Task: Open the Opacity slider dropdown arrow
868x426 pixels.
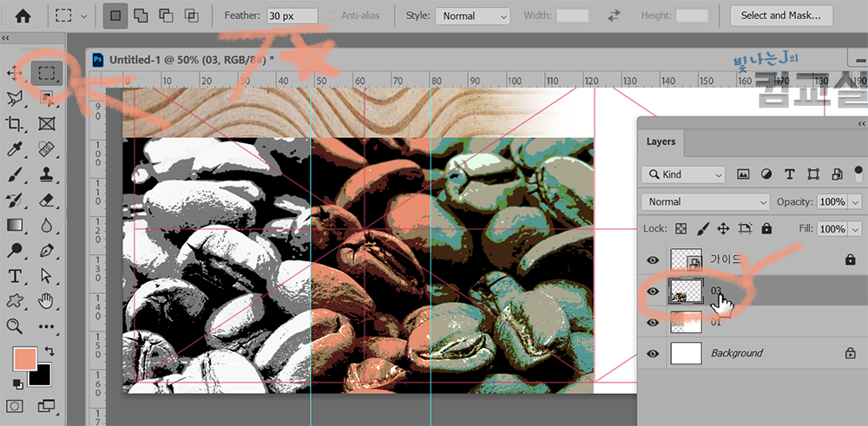Action: click(x=855, y=202)
